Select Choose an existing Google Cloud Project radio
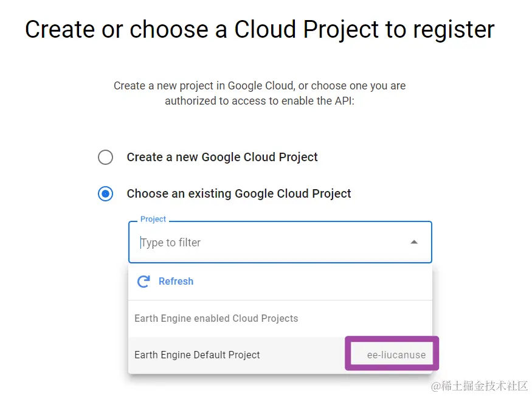 (105, 194)
